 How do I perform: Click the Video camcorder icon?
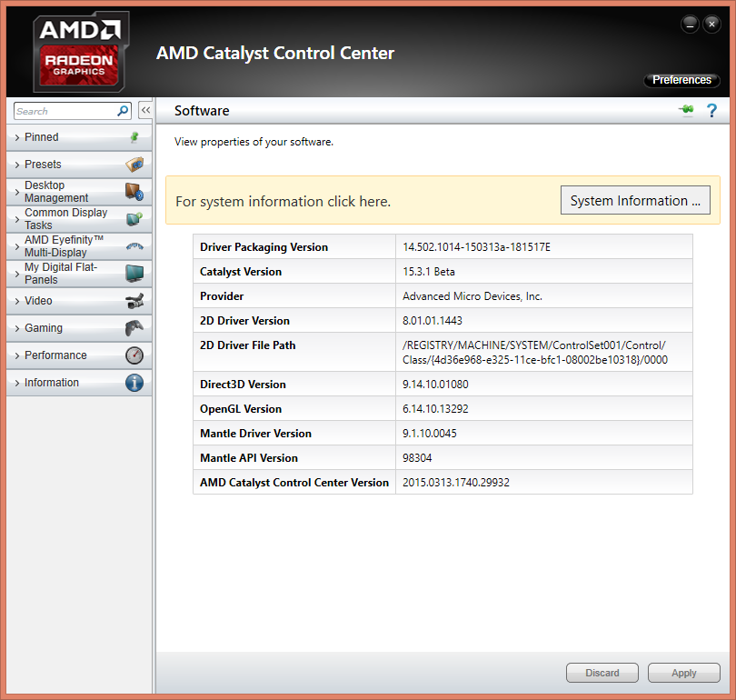click(x=134, y=301)
